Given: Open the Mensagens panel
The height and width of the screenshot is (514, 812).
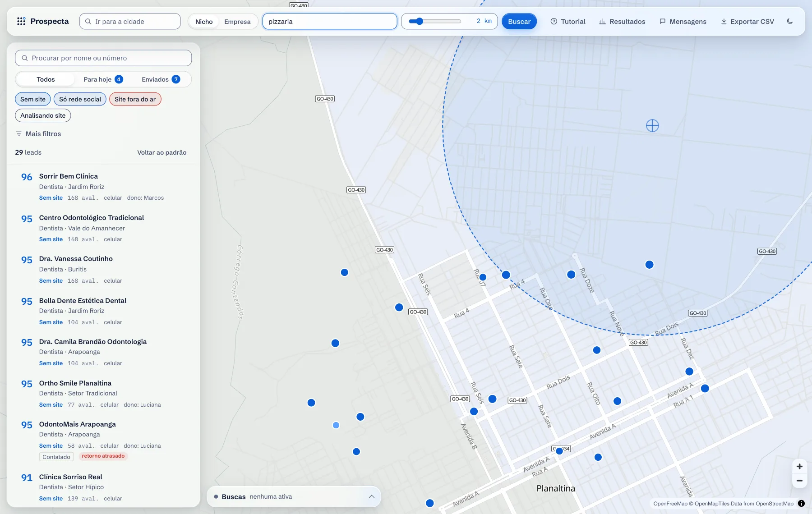Looking at the screenshot, I should pyautogui.click(x=683, y=21).
